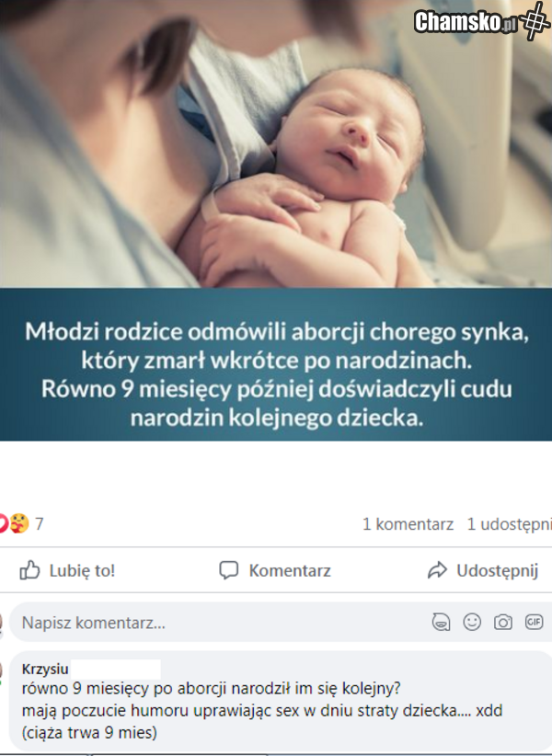This screenshot has height=756, width=552.
Task: Open the avatar sticker picker icon
Action: point(441,622)
